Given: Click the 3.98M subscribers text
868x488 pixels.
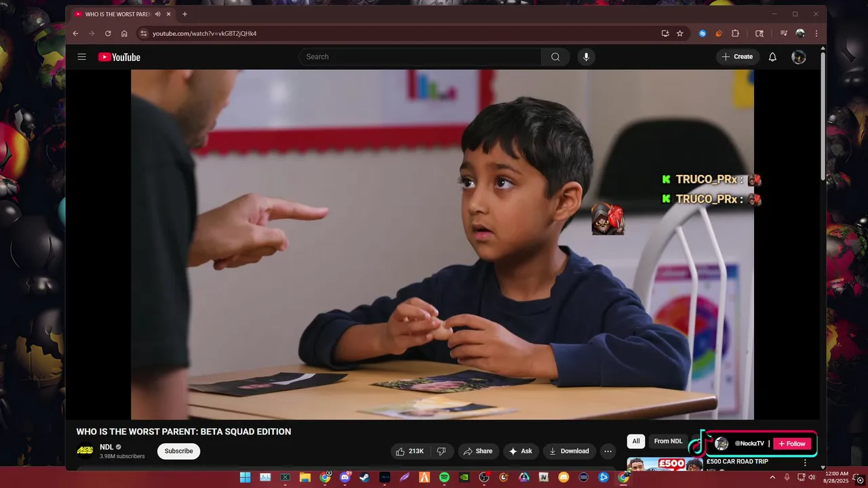Looking at the screenshot, I should click(x=122, y=456).
